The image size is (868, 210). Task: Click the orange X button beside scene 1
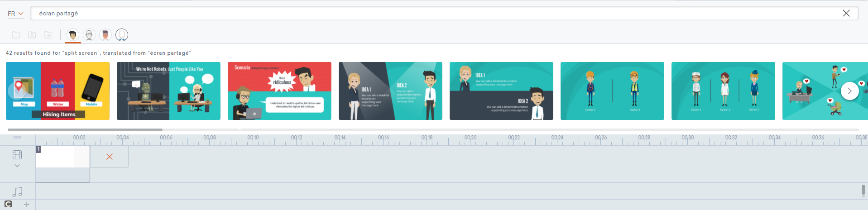point(109,157)
